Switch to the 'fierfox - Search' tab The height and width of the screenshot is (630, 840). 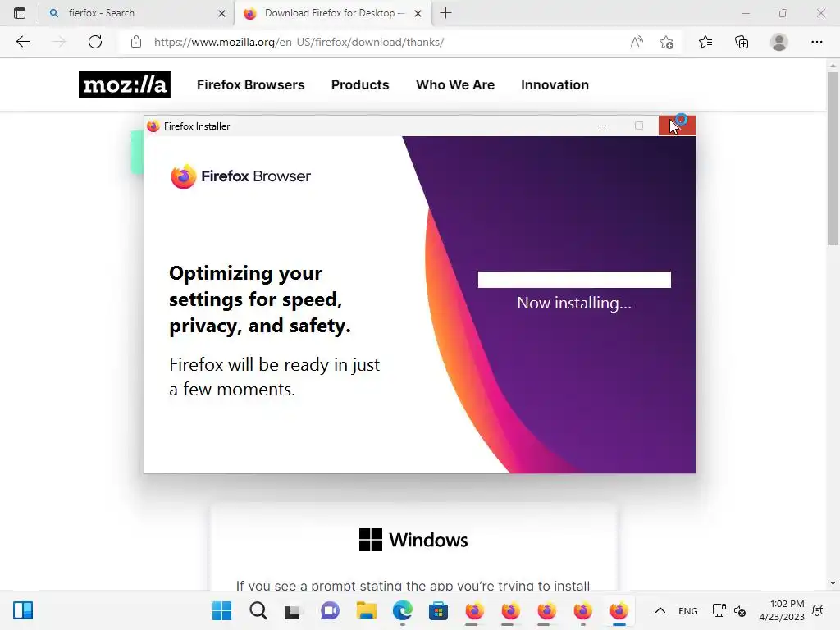point(137,13)
